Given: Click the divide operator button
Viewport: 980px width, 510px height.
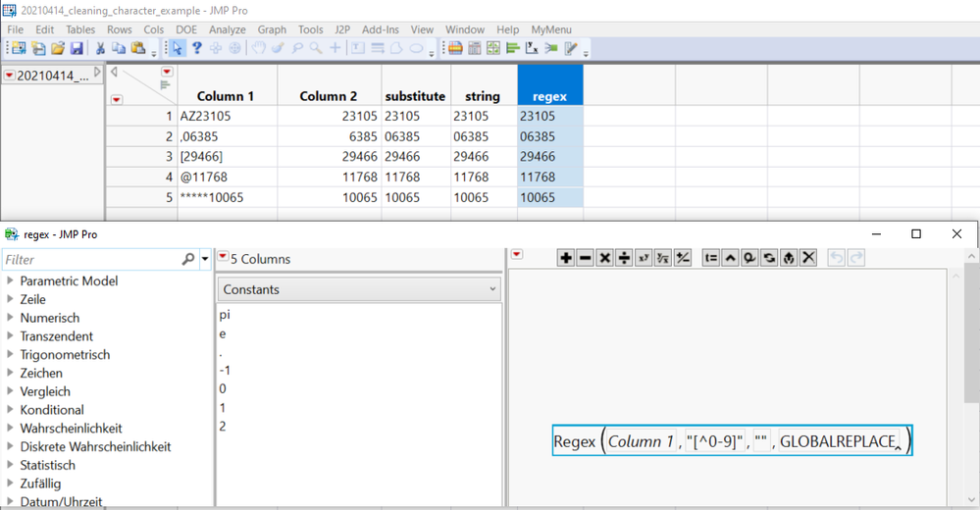Looking at the screenshot, I should tap(624, 258).
